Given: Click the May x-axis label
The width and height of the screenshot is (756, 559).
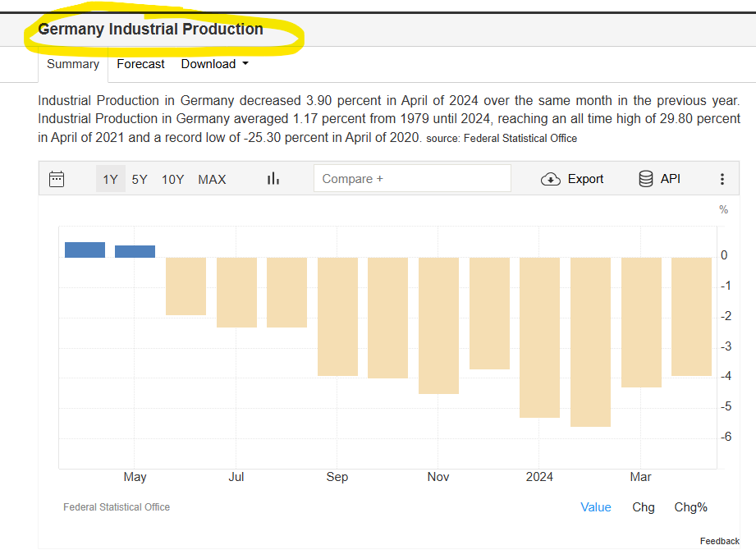Looking at the screenshot, I should [x=135, y=477].
